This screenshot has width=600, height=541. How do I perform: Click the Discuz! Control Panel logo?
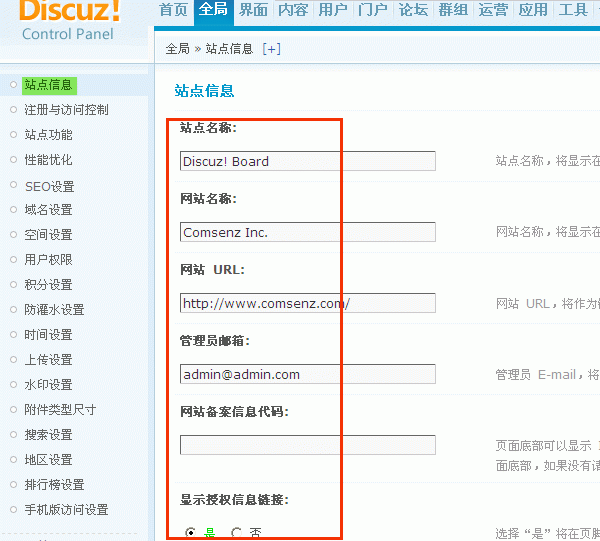click(x=70, y=20)
